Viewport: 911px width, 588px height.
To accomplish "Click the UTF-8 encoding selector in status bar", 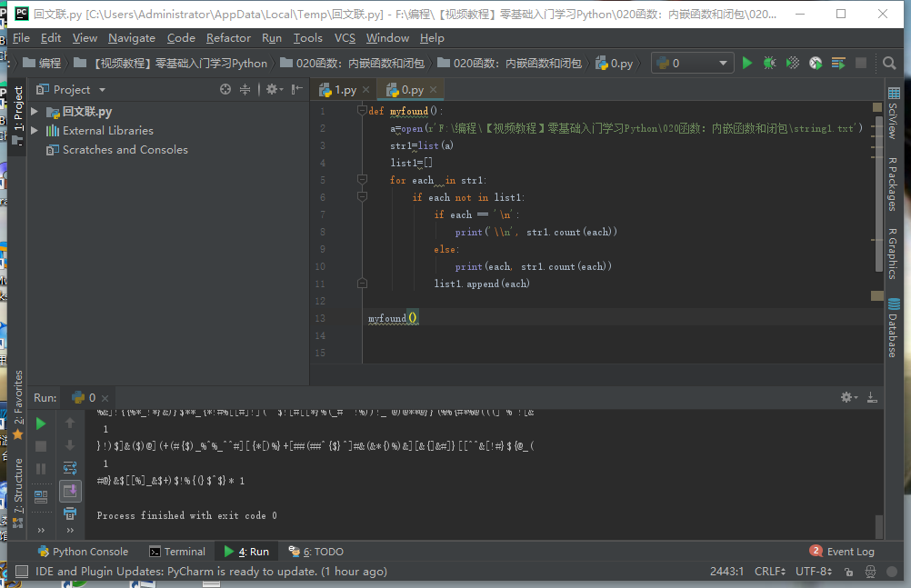I will coord(813,572).
